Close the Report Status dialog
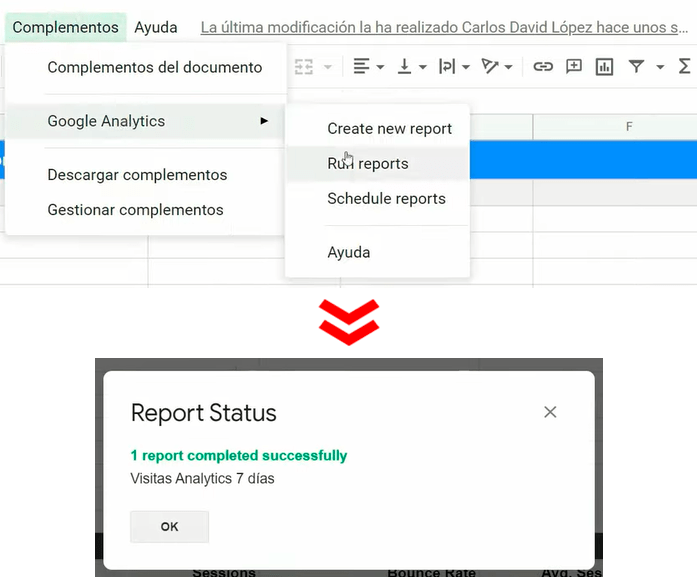 point(550,412)
